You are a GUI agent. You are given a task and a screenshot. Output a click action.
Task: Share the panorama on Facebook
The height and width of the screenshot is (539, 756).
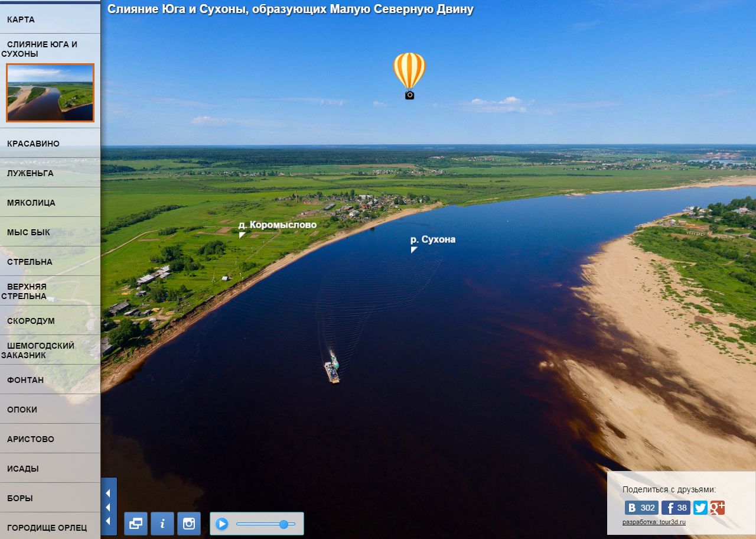[676, 508]
